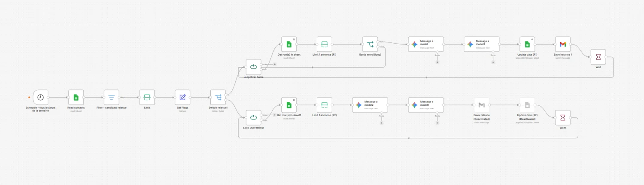Click the 'Loop Over Items1' label
This screenshot has height=185, width=644.
click(x=253, y=128)
